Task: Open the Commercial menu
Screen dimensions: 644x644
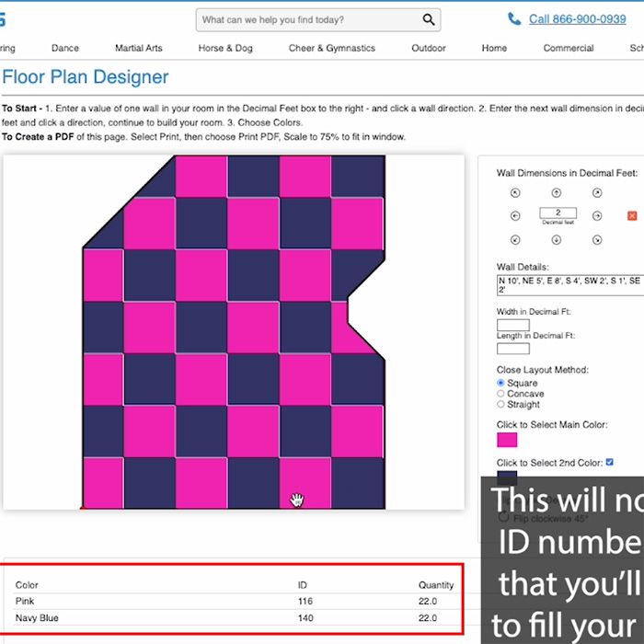Action: pyautogui.click(x=569, y=48)
